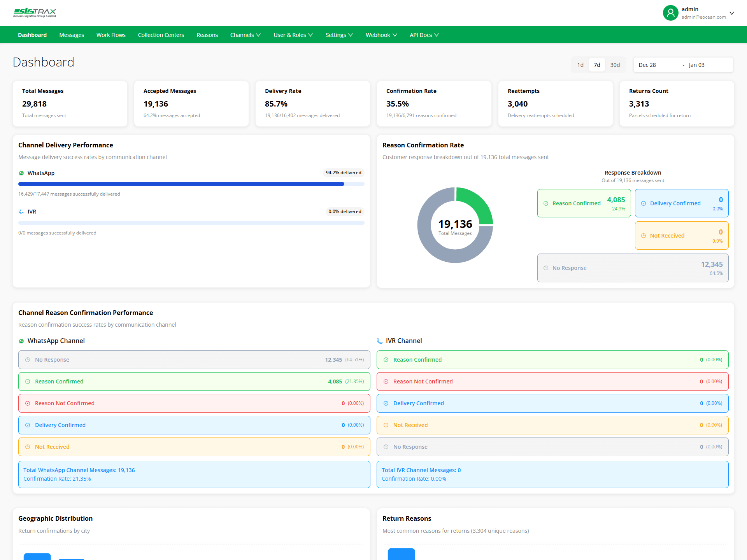
Task: Open the Channels dropdown menu
Action: click(245, 35)
